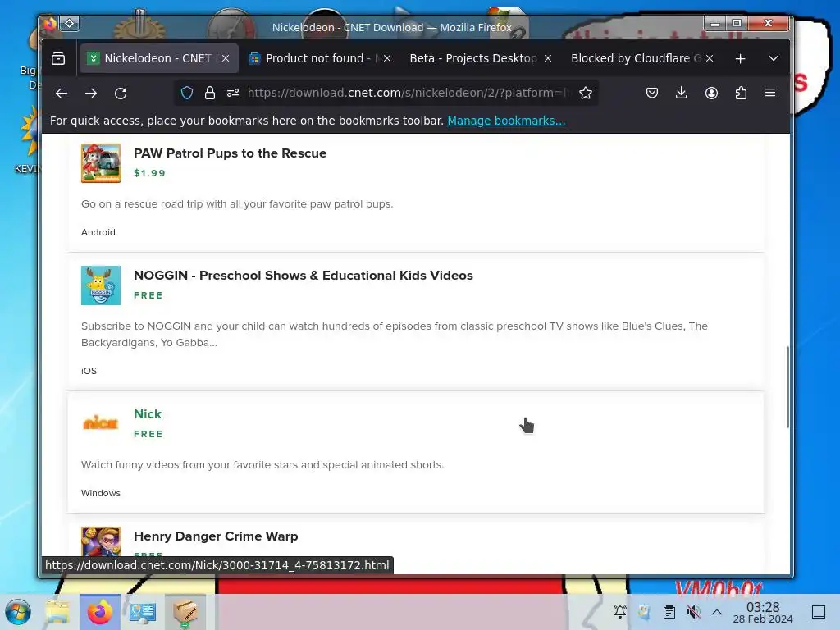This screenshot has height=630, width=840.
Task: Click the notifications bell tray icon
Action: 620,611
